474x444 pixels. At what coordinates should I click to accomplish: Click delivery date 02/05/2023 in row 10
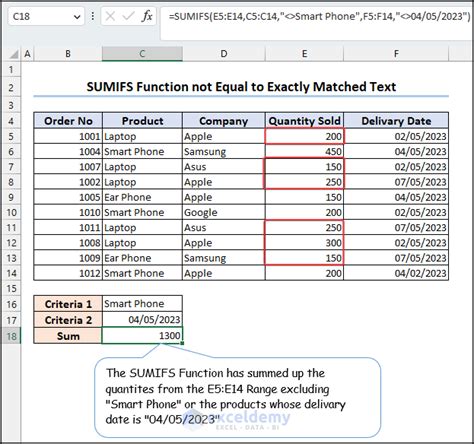pyautogui.click(x=396, y=212)
